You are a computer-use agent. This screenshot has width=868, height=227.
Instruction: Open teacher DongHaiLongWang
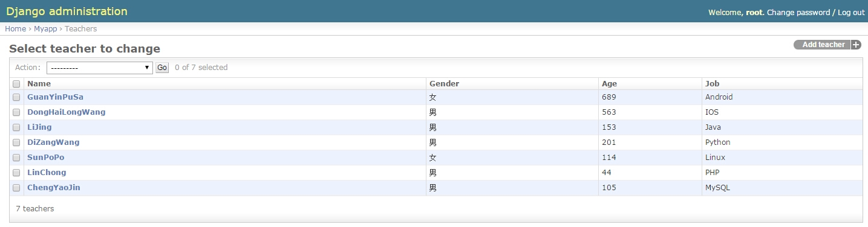pyautogui.click(x=67, y=112)
